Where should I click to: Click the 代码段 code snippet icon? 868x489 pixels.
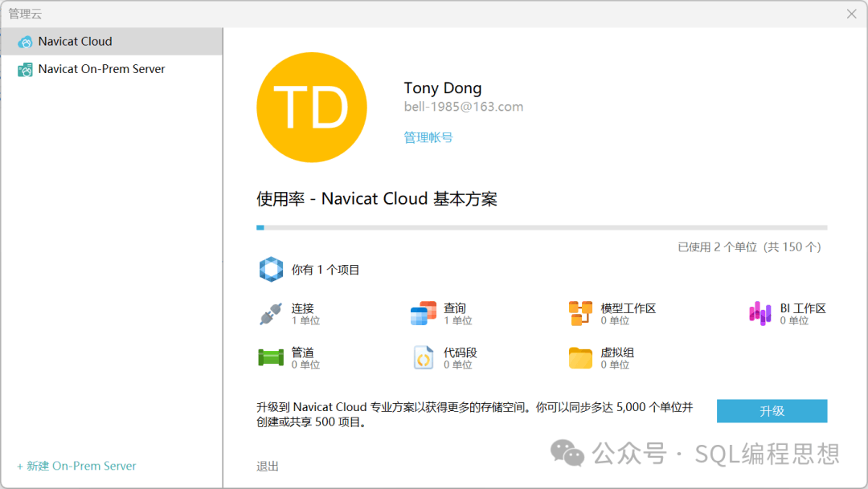point(424,357)
